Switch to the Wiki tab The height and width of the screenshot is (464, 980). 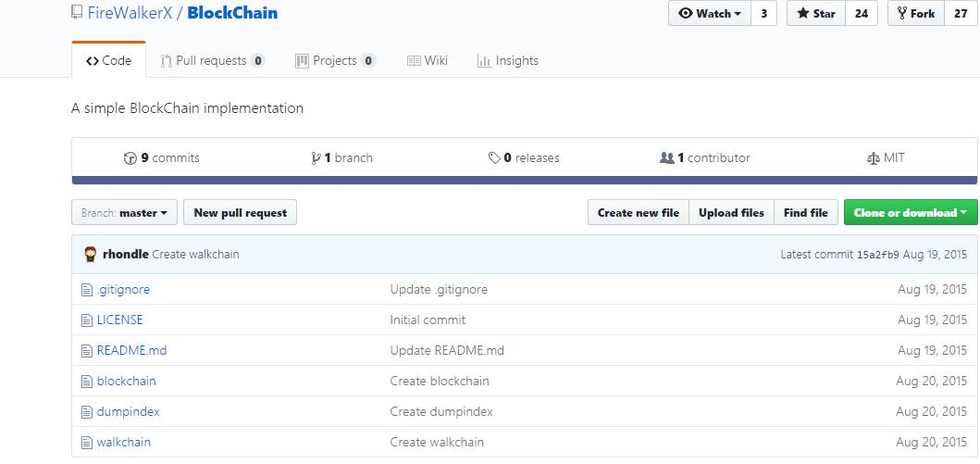click(x=427, y=60)
